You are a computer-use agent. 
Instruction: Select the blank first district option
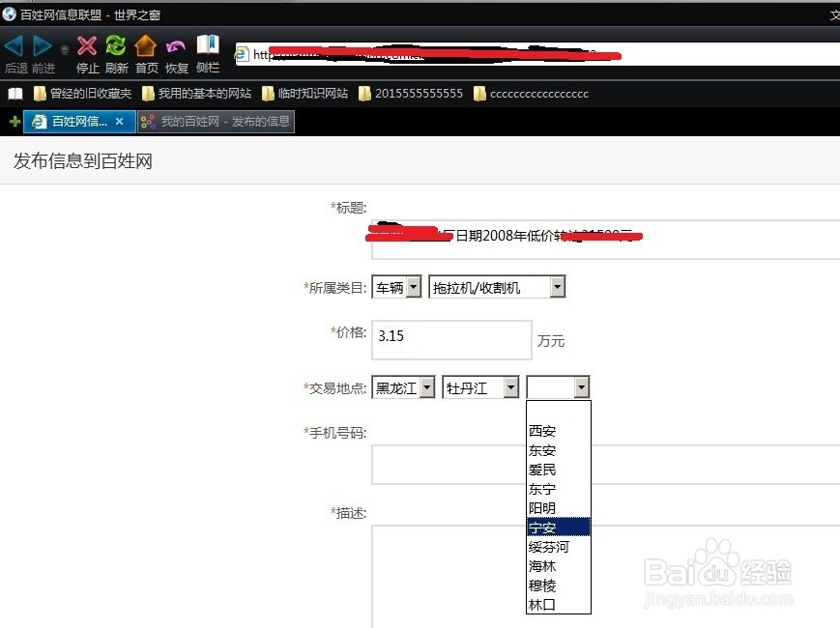(x=558, y=412)
